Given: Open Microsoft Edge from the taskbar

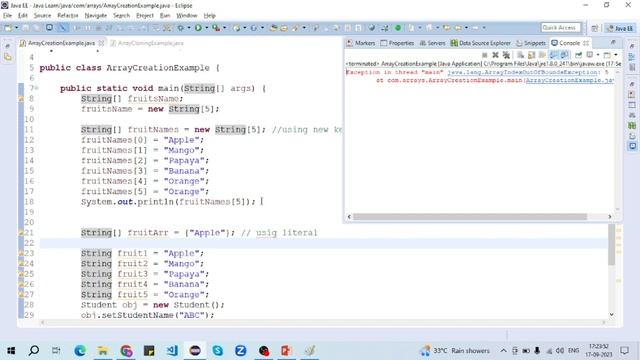Looking at the screenshot, I should click(80, 351).
